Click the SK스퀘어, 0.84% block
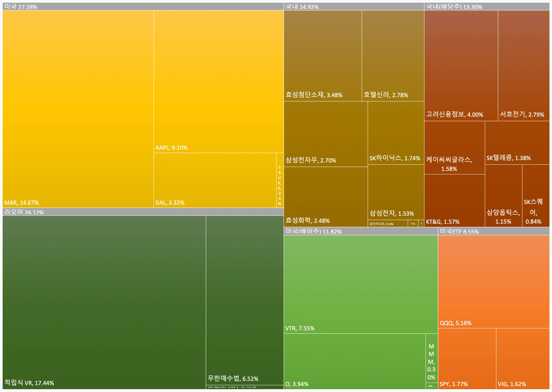This screenshot has width=552, height=392. point(536,196)
